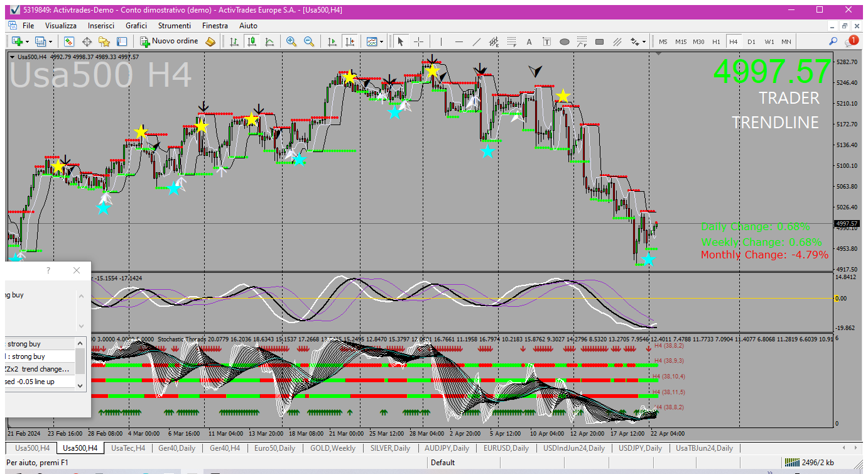Image resolution: width=868 pixels, height=474 pixels.
Task: Select the equidistant channel tool
Action: click(x=494, y=41)
